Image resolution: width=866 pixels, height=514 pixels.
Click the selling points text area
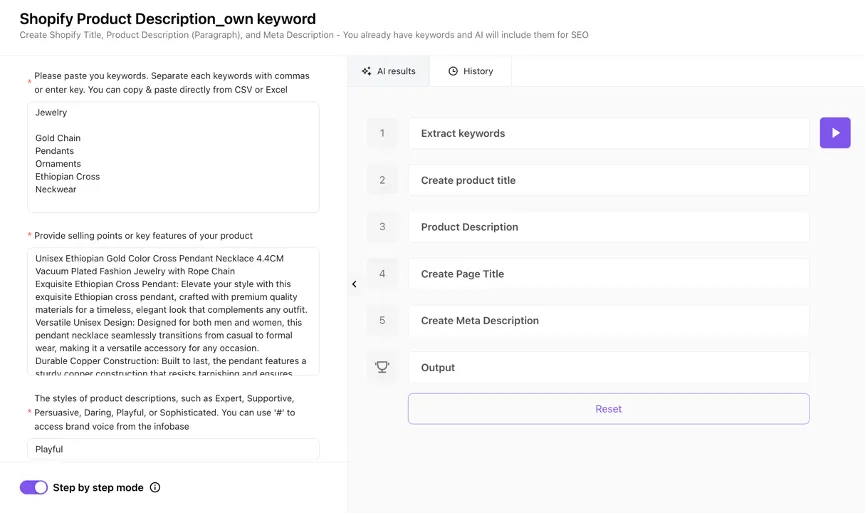pos(173,311)
